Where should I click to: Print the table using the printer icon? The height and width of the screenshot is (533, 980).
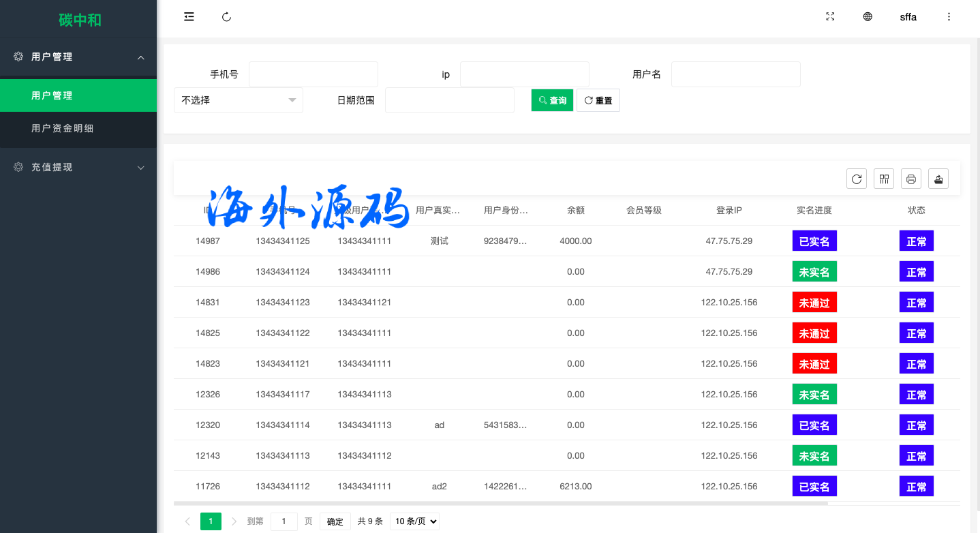tap(911, 179)
